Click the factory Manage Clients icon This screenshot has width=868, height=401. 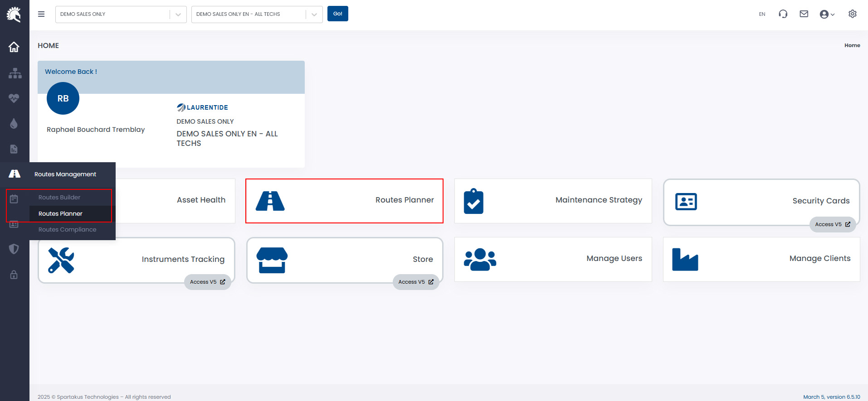point(685,259)
